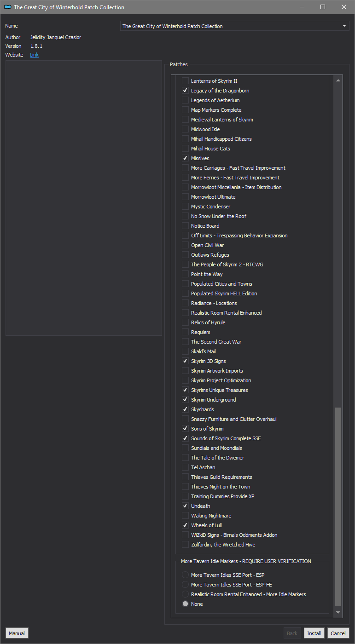Enable Map Markers Complete patch
The height and width of the screenshot is (644, 355).
coord(185,110)
